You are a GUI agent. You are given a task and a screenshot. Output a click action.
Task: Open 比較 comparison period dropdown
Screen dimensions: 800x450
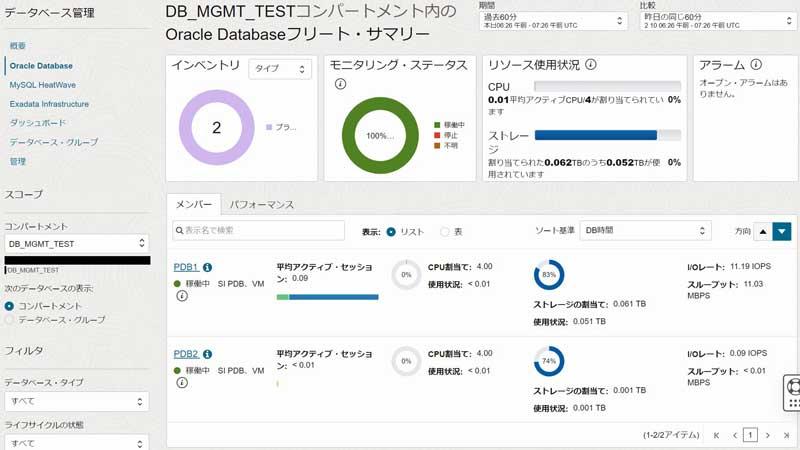[718, 21]
